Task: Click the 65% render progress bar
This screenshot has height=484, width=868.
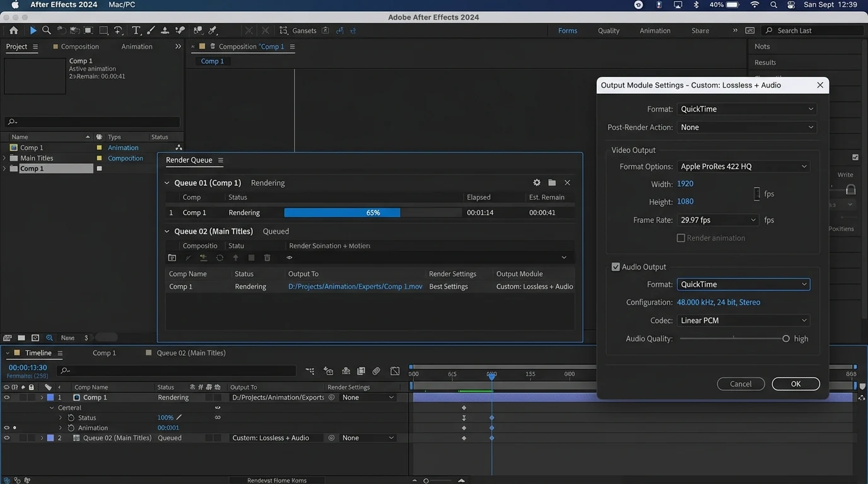Action: tap(373, 213)
